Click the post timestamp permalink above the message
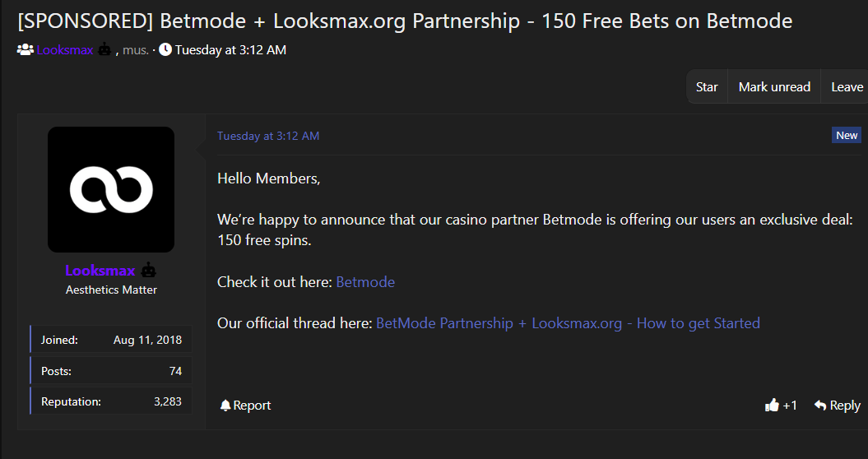This screenshot has height=459, width=868. coord(268,136)
